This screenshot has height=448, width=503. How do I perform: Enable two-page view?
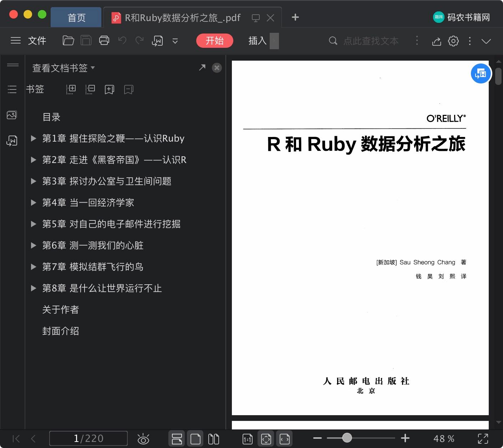click(213, 439)
